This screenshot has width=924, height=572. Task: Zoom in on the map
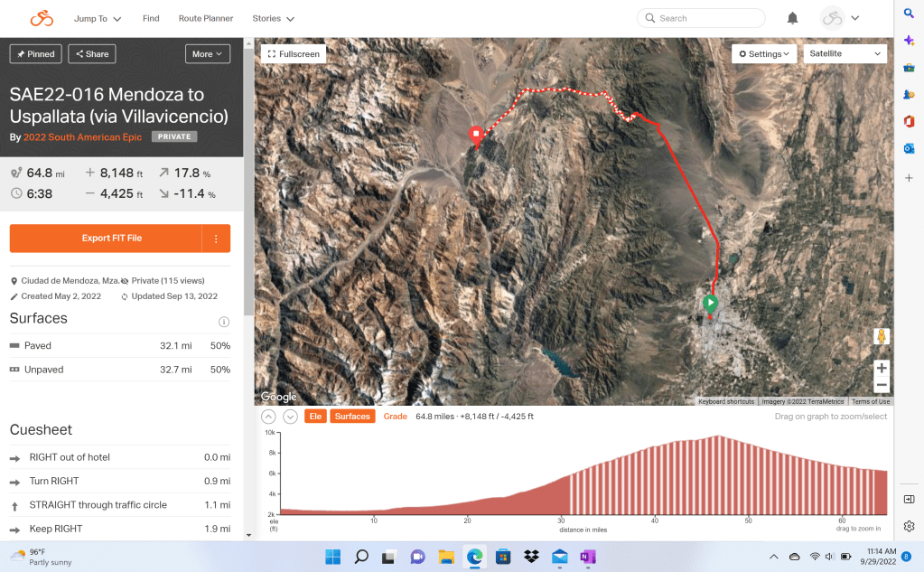point(881,368)
